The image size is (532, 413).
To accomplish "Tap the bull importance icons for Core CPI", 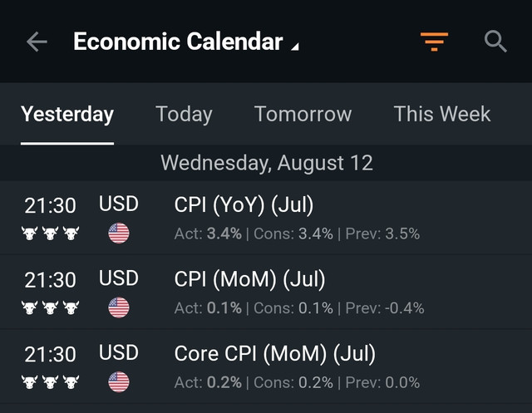I will tap(50, 382).
